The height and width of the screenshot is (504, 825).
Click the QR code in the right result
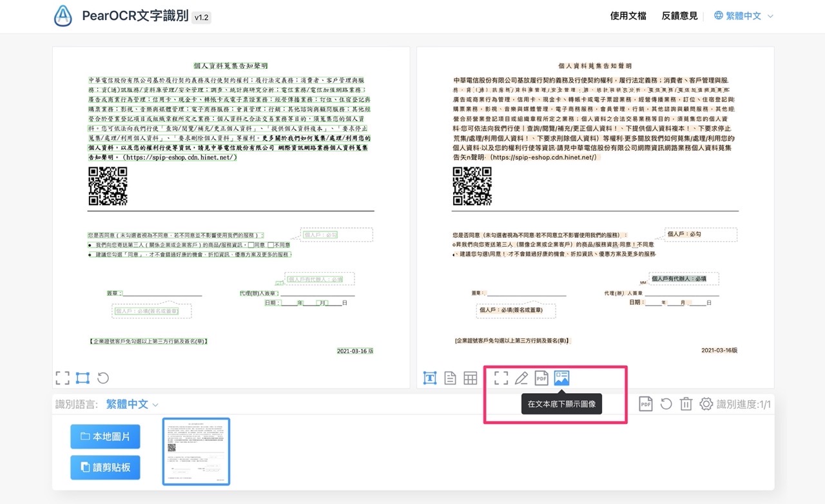[472, 186]
